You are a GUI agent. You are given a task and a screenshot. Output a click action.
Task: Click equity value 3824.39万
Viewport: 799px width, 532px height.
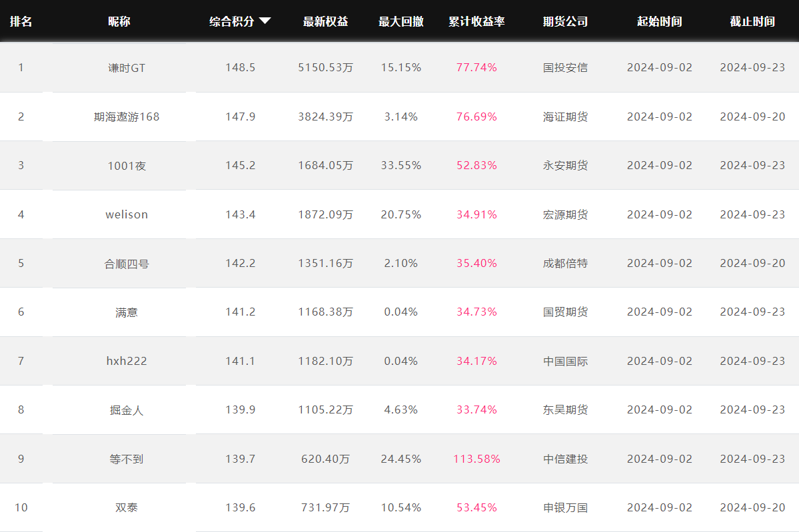pyautogui.click(x=326, y=117)
